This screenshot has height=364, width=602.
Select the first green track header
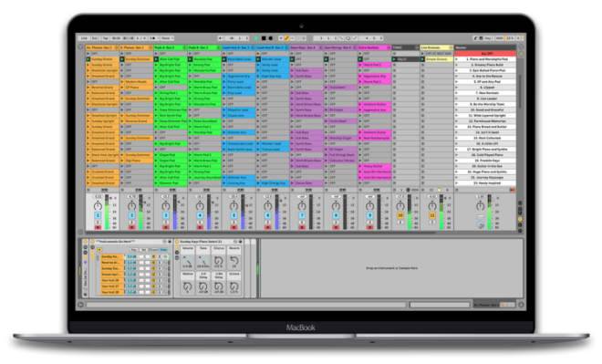[170, 47]
